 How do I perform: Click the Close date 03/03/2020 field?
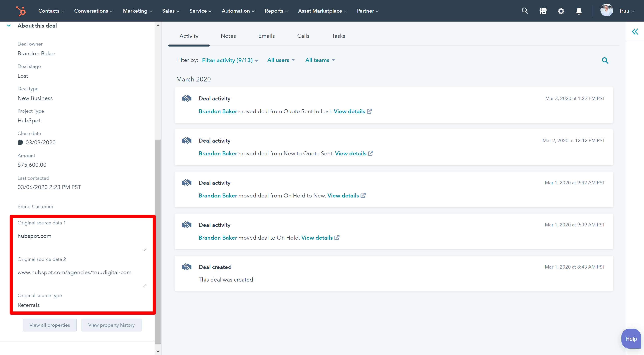41,142
